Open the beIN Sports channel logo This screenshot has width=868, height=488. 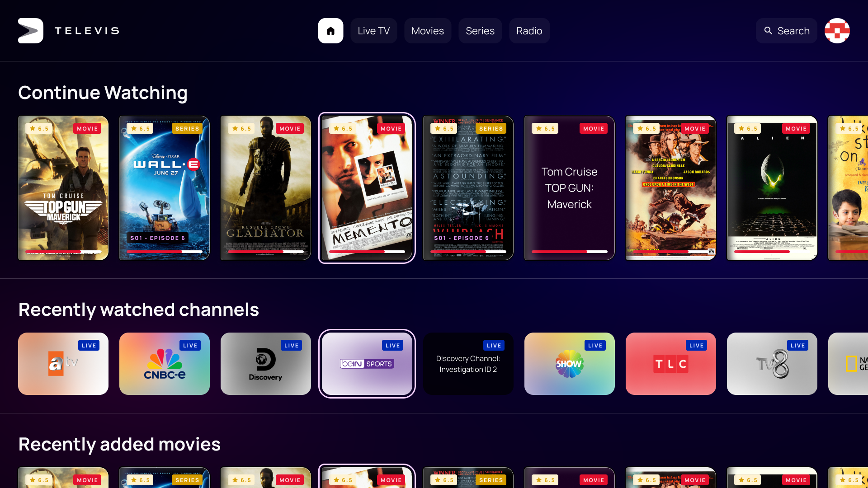point(367,364)
